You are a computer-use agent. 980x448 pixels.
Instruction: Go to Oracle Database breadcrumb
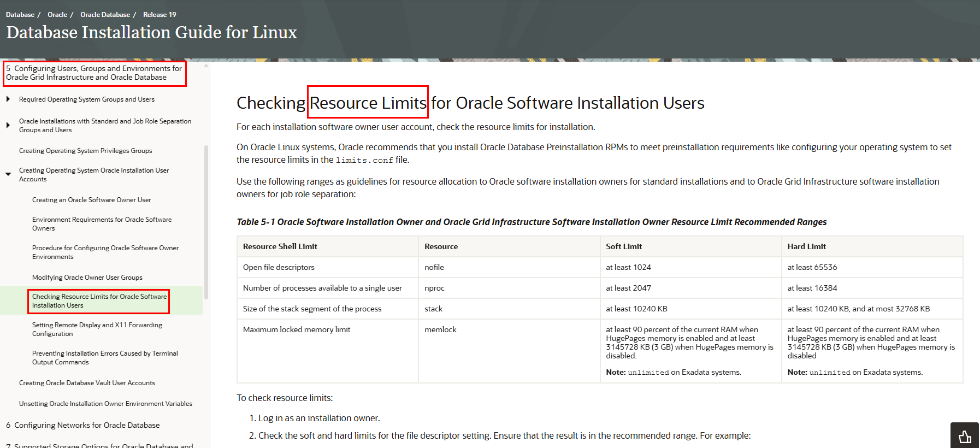105,15
